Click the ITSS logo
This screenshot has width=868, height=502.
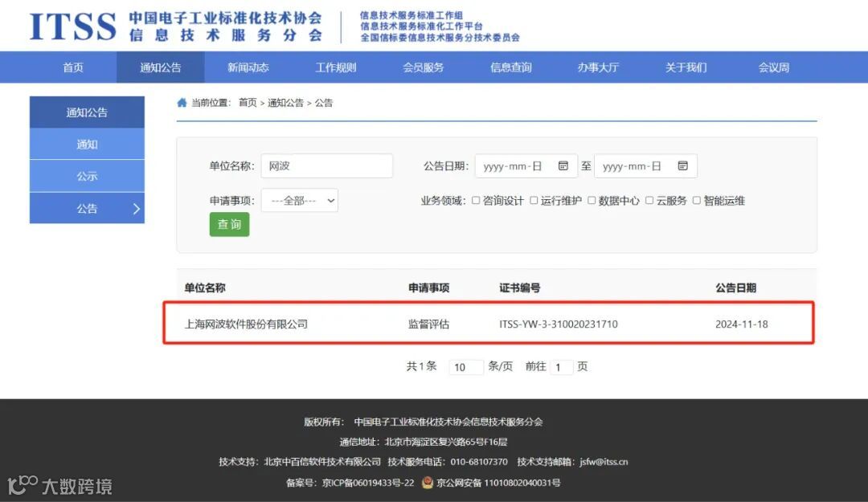pyautogui.click(x=72, y=27)
